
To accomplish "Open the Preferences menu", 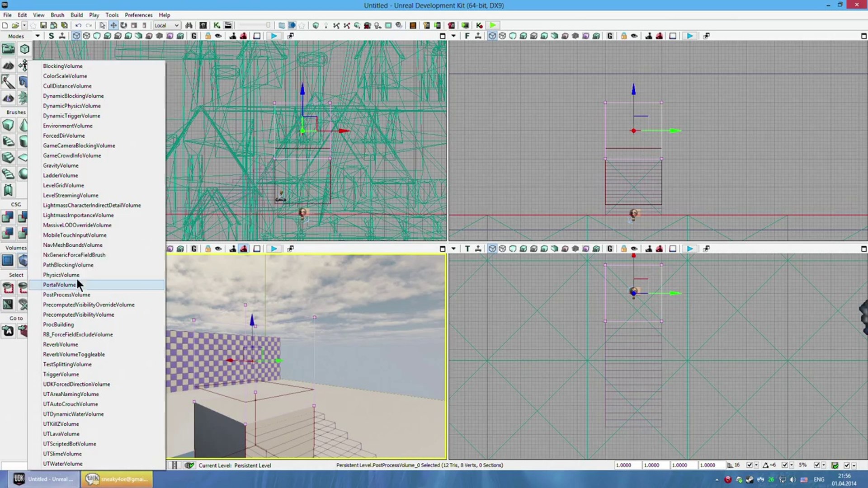I will tap(138, 15).
